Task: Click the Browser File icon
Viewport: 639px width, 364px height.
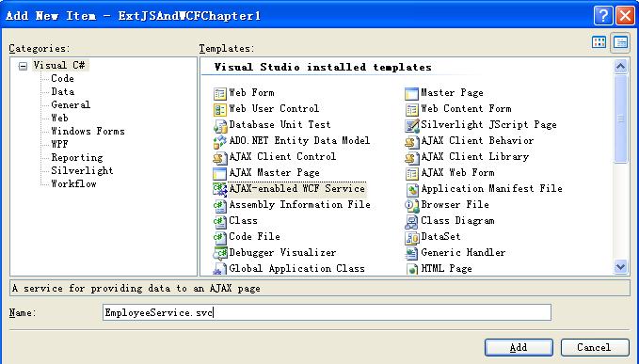Action: (411, 206)
